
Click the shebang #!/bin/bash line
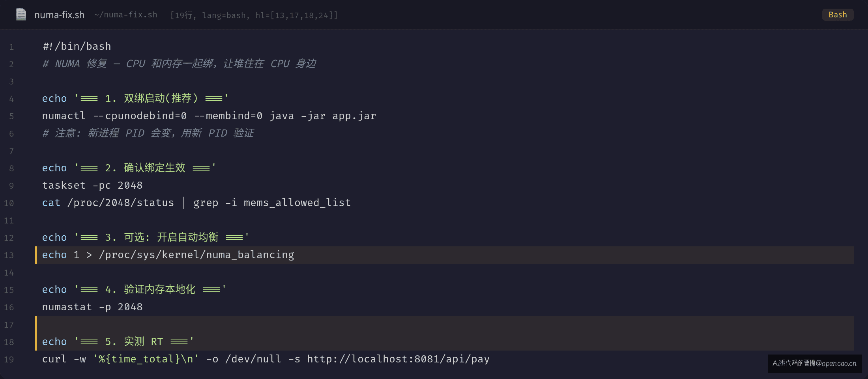point(77,47)
